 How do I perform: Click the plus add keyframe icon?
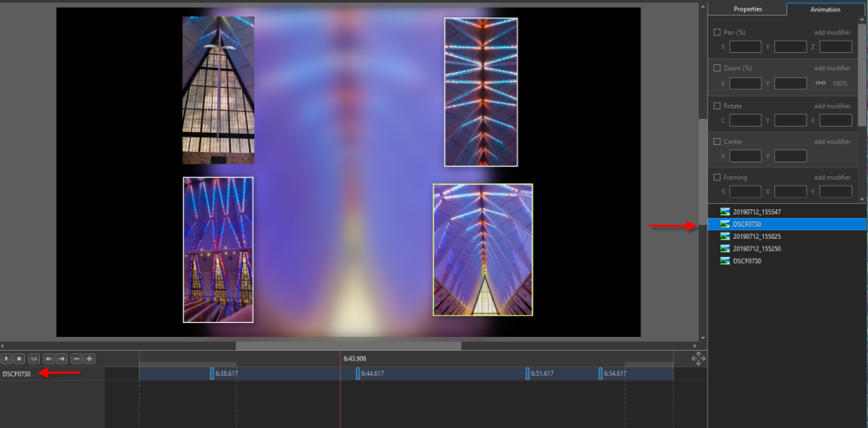coord(89,358)
